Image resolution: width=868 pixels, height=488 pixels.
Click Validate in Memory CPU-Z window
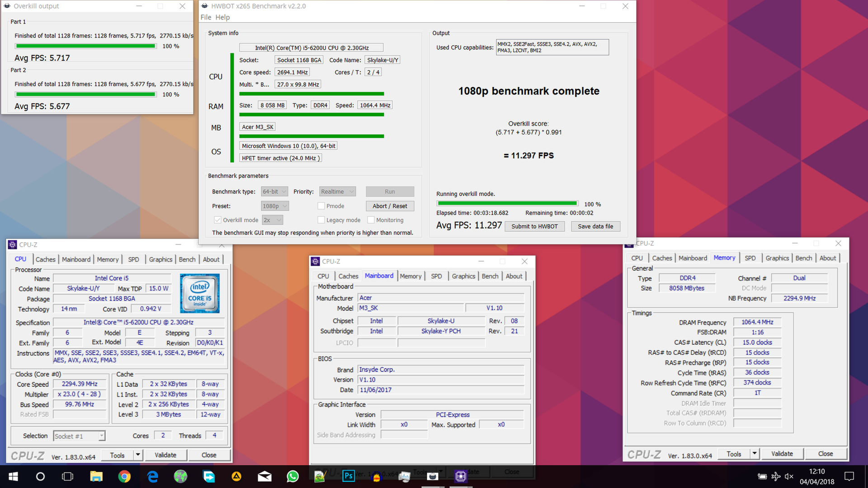(x=782, y=454)
